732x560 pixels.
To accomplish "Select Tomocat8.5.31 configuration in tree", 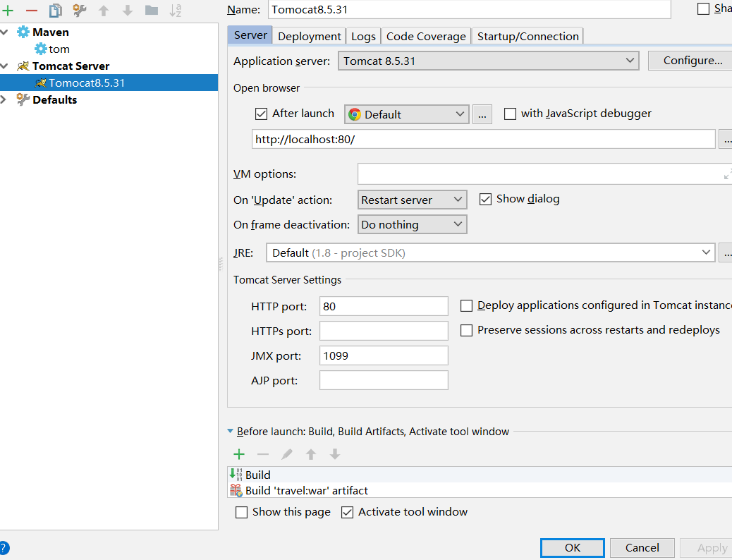I will [109, 83].
